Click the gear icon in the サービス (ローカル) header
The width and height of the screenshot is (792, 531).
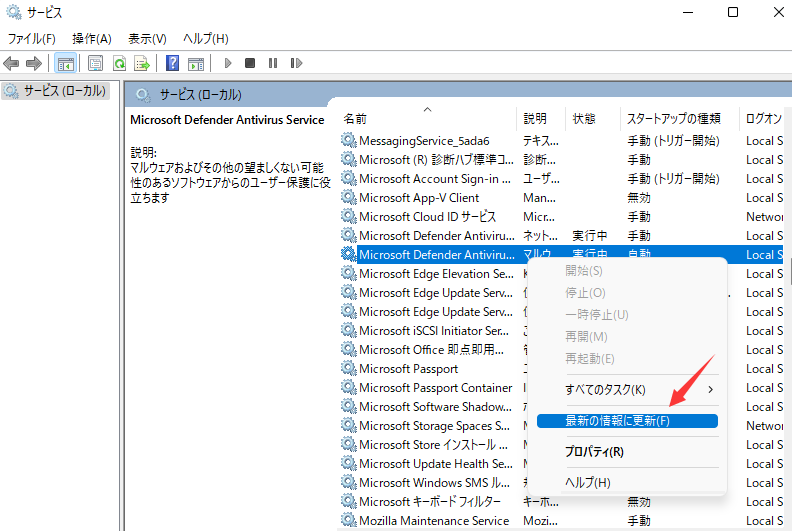pyautogui.click(x=143, y=95)
